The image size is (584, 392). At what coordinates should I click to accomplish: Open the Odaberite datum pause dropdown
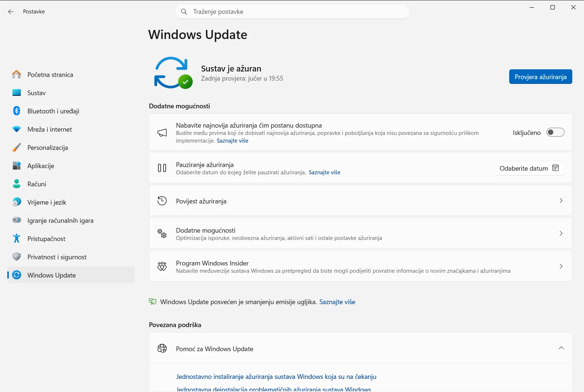click(x=529, y=168)
